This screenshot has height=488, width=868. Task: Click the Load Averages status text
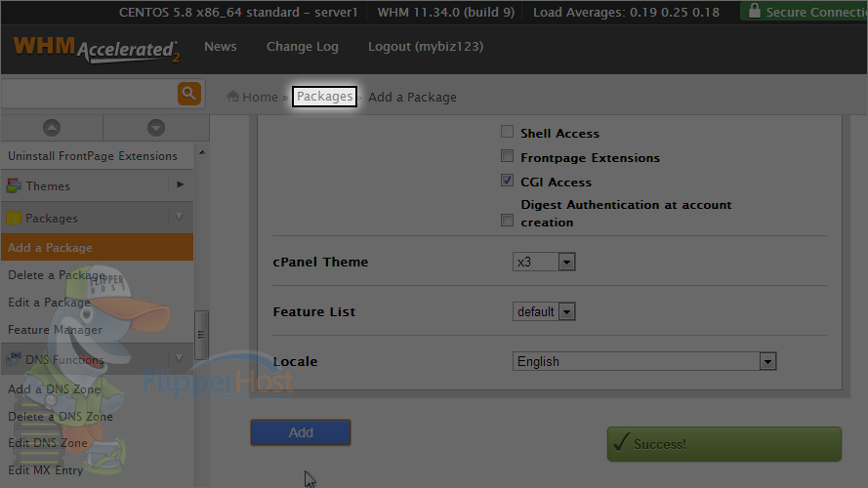coord(626,12)
